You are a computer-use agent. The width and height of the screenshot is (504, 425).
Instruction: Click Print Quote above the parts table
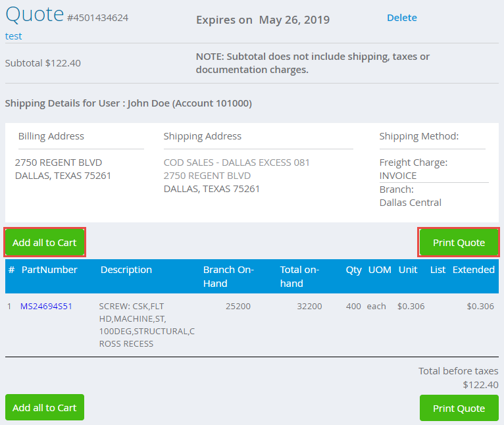coord(459,243)
